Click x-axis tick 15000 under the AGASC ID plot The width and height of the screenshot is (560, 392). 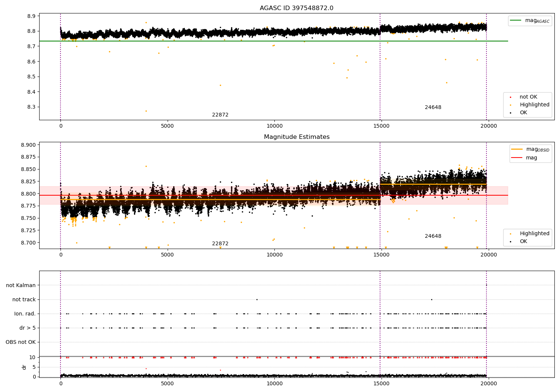[382, 126]
